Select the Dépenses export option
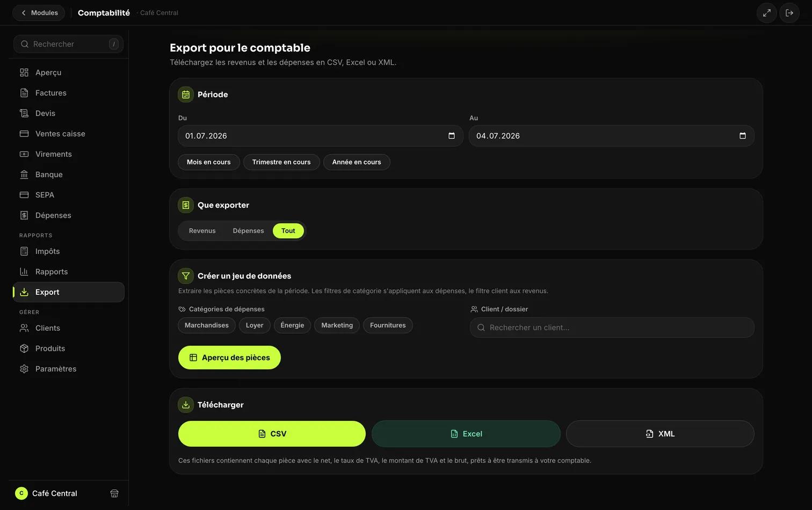Viewport: 812px width, 510px height. point(248,231)
